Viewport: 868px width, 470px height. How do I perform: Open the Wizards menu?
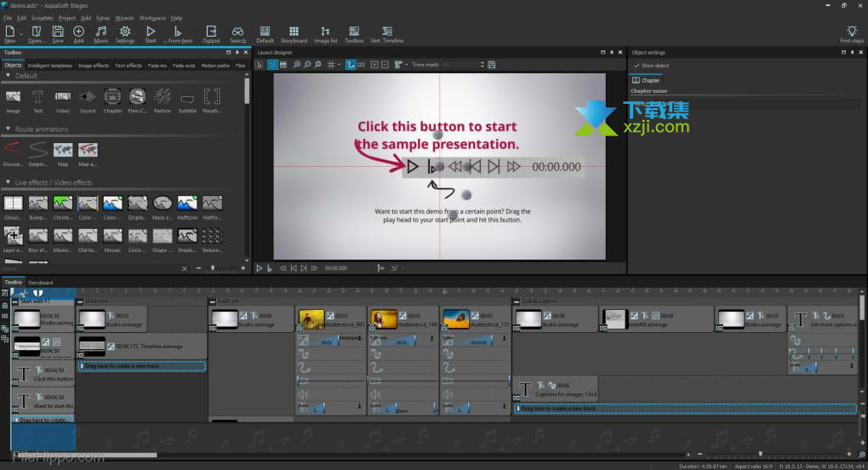point(124,18)
